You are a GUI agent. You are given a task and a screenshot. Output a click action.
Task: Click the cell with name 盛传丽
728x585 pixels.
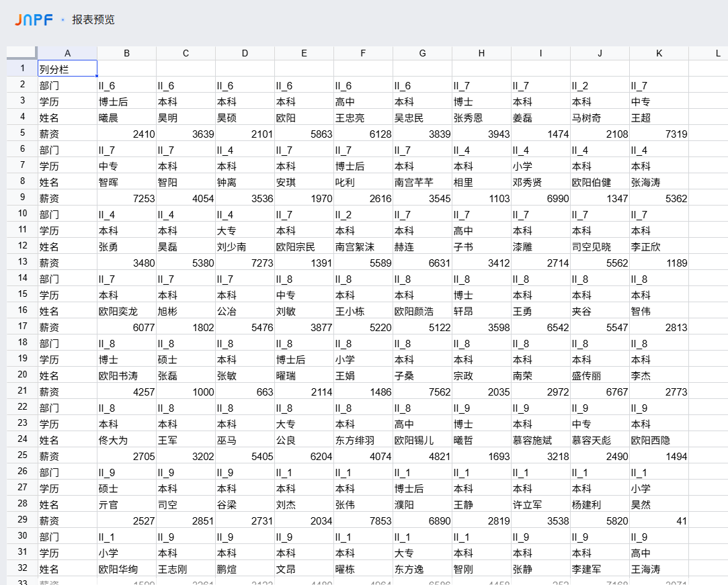tap(600, 375)
